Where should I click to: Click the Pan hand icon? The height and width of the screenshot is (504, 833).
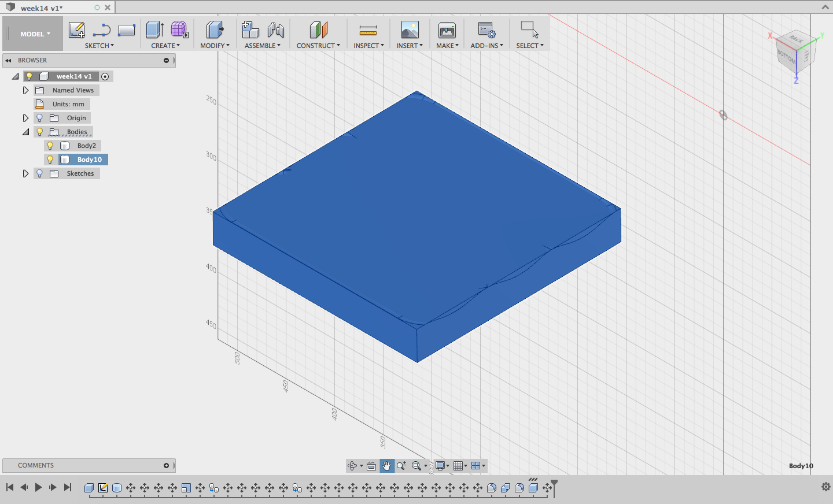(x=387, y=466)
